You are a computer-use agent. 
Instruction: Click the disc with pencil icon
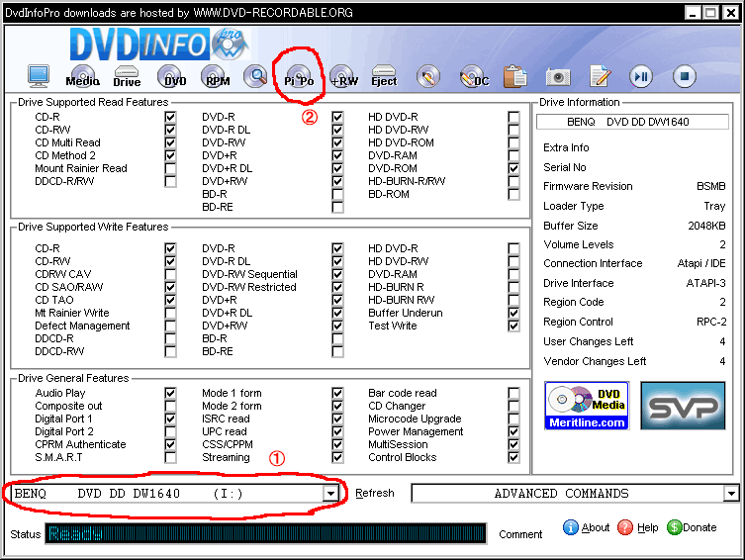428,76
